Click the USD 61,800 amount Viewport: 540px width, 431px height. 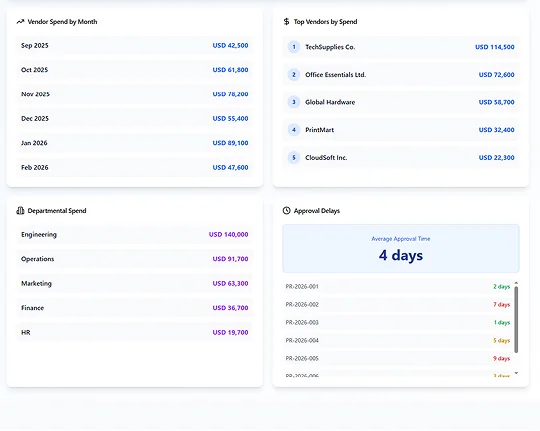click(x=230, y=70)
